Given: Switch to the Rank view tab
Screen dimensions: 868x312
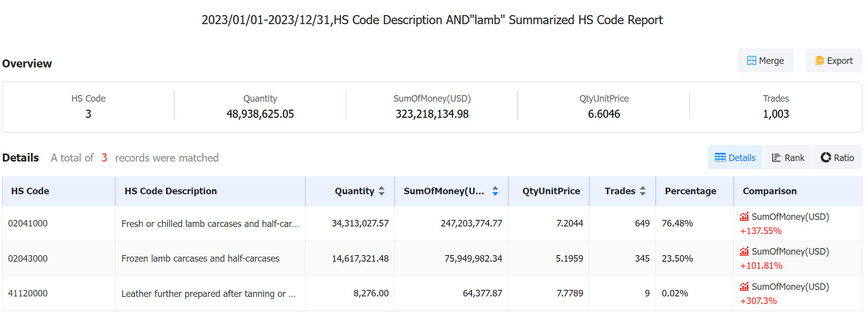Looking at the screenshot, I should (x=788, y=158).
